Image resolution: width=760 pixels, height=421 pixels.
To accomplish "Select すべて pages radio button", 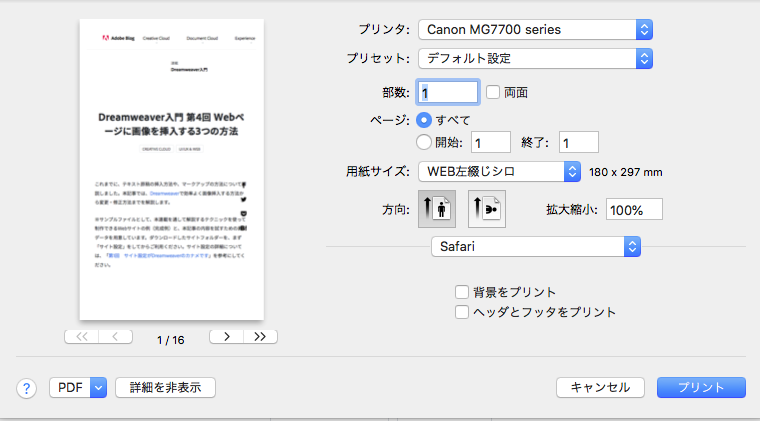I will click(x=424, y=120).
